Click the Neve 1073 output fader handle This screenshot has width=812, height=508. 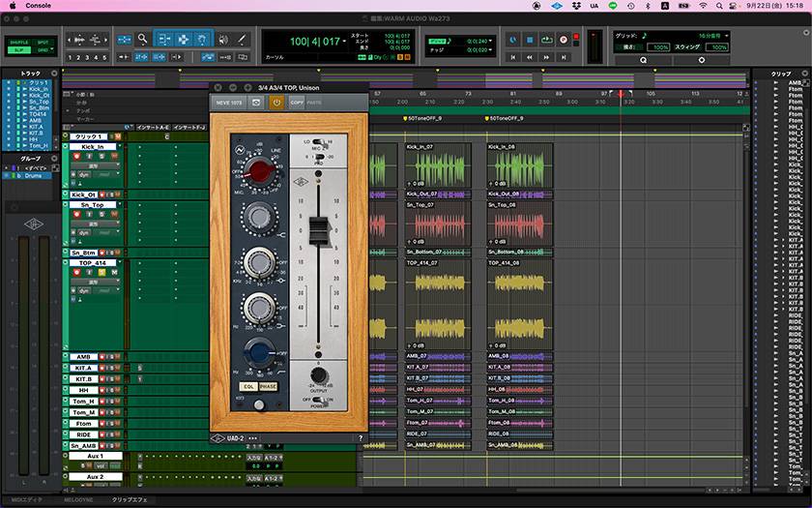pyautogui.click(x=317, y=232)
